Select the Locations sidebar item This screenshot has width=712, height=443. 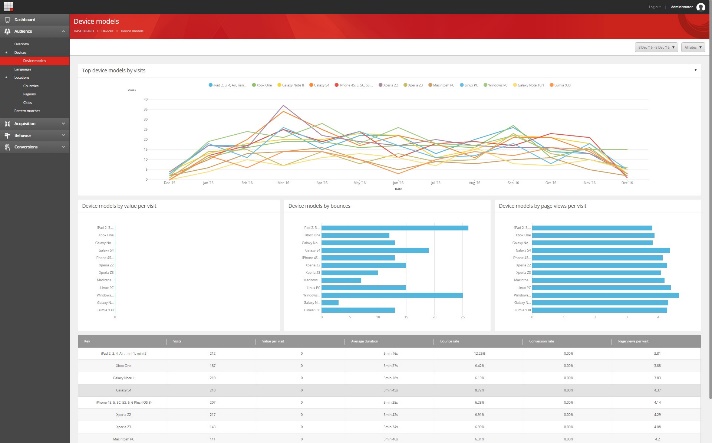21,78
